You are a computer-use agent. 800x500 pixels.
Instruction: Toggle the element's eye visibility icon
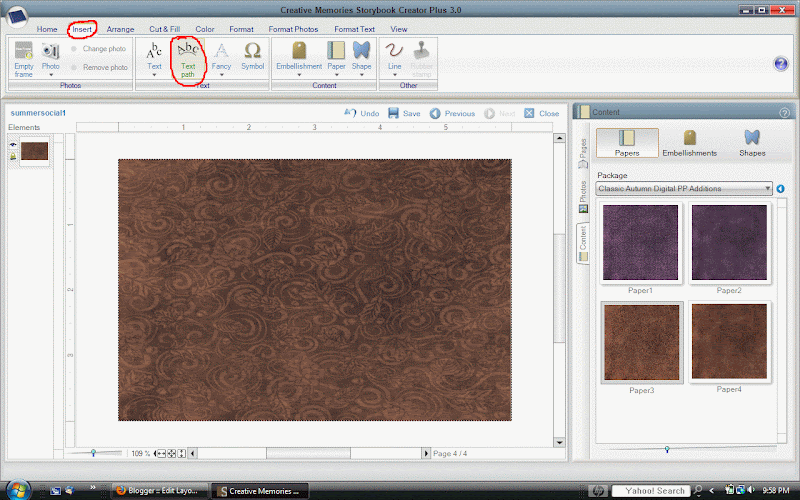pos(13,144)
